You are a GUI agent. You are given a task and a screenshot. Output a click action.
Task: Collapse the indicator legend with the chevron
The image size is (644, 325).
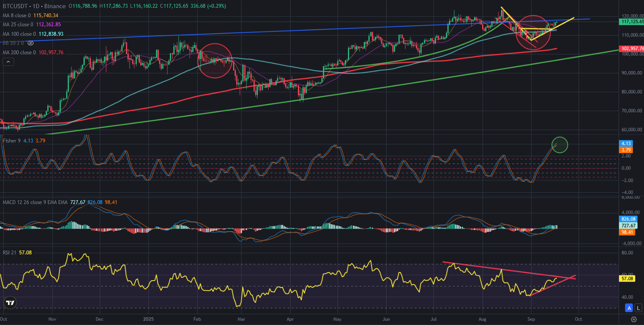tap(8, 62)
